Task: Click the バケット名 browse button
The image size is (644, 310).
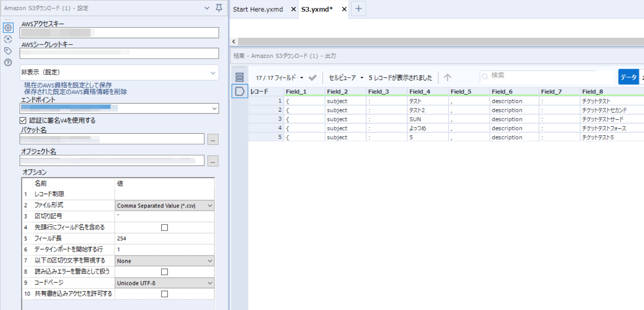Action: coord(213,139)
